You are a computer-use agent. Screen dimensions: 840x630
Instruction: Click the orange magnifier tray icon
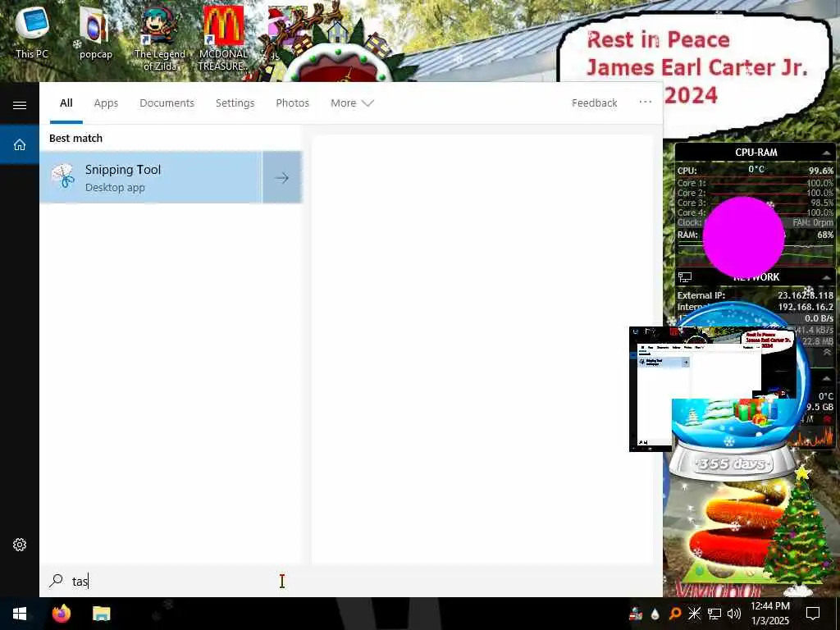pyautogui.click(x=675, y=614)
